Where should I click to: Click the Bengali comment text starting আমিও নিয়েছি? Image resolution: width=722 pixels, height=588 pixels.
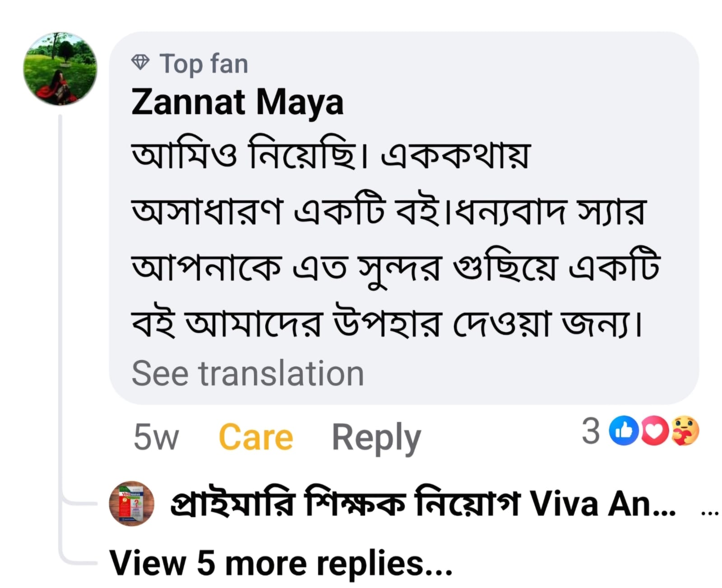(x=331, y=155)
